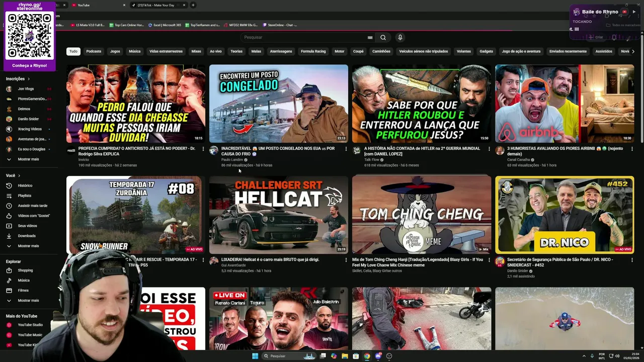The width and height of the screenshot is (644, 362).
Task: Expand Mostrar mais under Explorar
Action: click(29, 300)
